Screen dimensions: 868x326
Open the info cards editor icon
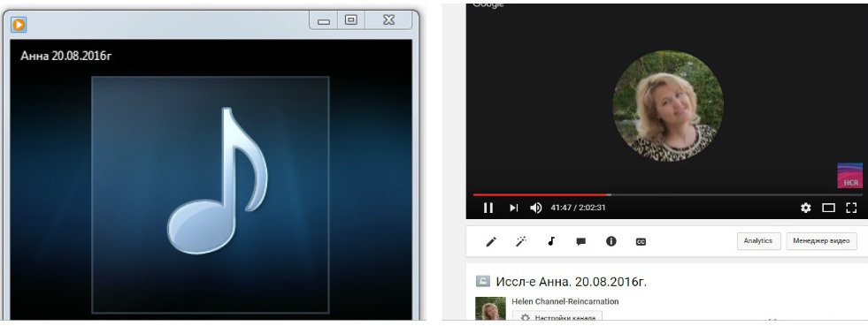coord(611,241)
